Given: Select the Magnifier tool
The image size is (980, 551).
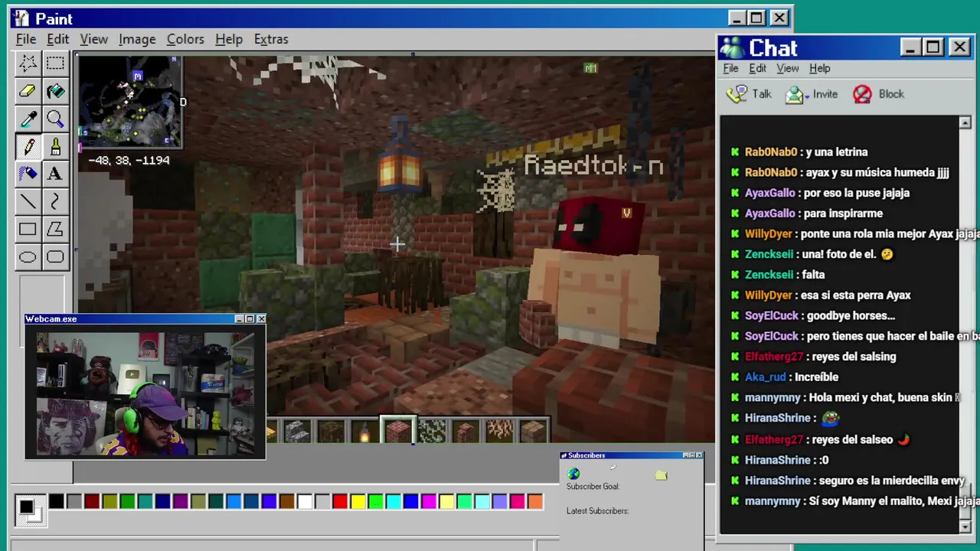Looking at the screenshot, I should 55,118.
